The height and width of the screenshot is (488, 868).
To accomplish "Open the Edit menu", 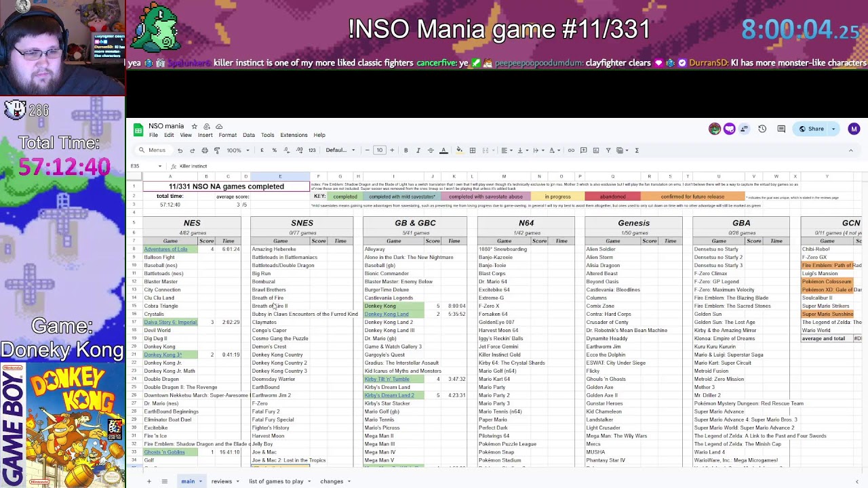I will click(170, 135).
